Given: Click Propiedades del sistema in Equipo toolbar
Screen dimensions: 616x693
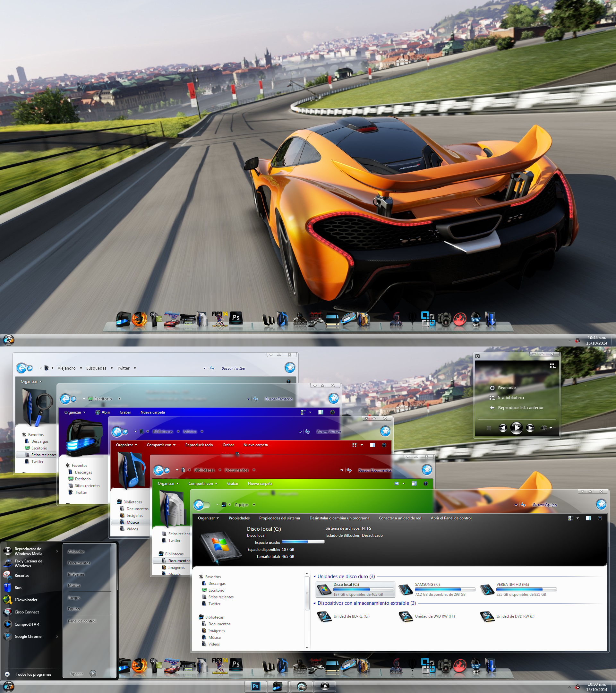Looking at the screenshot, I should [x=279, y=518].
